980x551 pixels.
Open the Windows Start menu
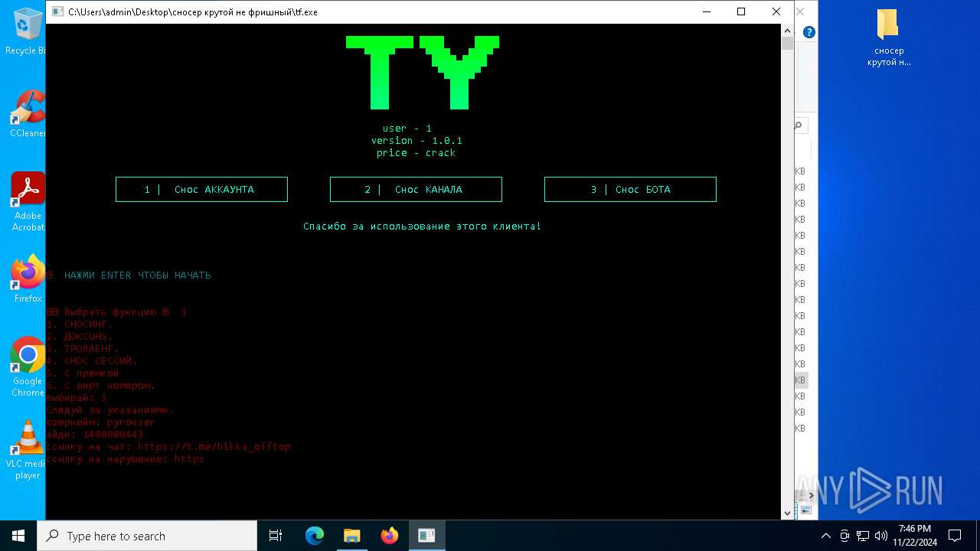click(x=18, y=536)
